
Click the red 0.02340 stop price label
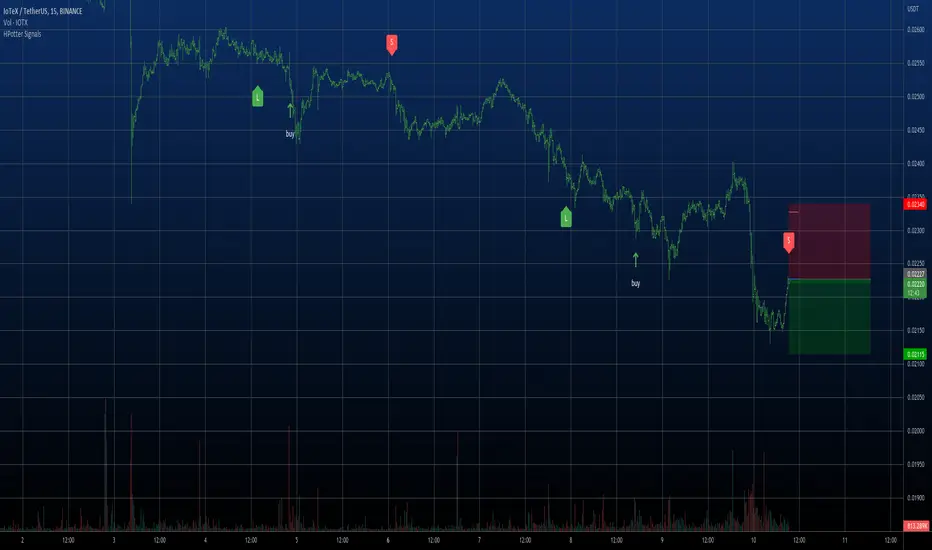915,205
